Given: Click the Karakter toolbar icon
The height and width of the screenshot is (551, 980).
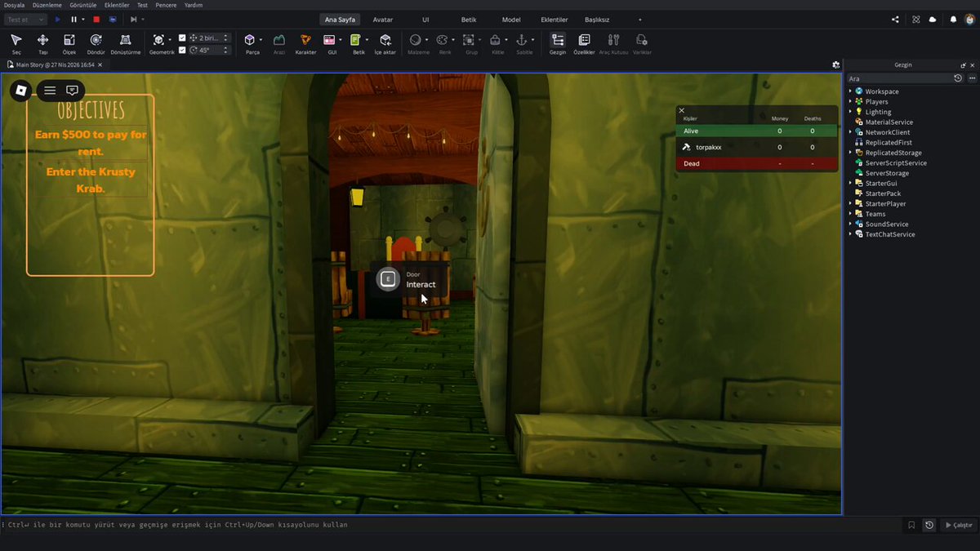Looking at the screenshot, I should [x=305, y=43].
